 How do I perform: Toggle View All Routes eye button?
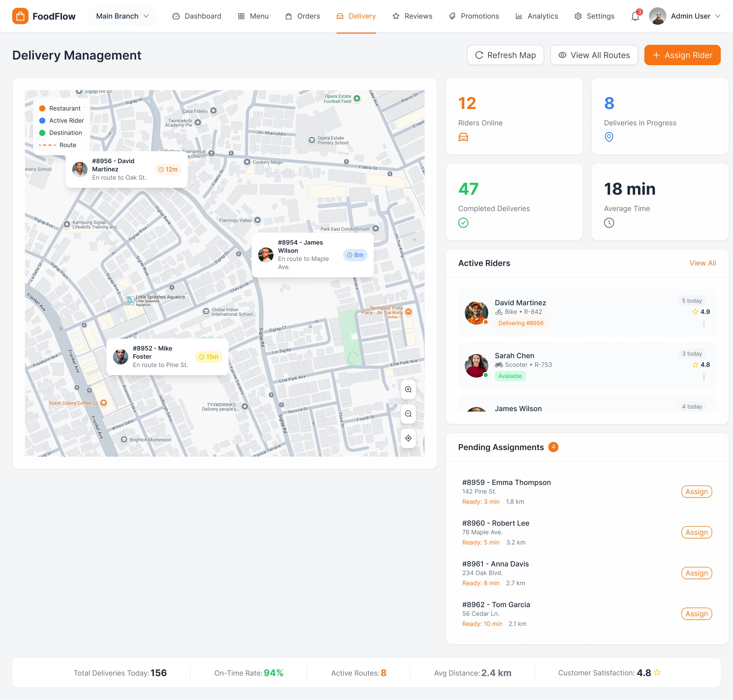pyautogui.click(x=594, y=55)
